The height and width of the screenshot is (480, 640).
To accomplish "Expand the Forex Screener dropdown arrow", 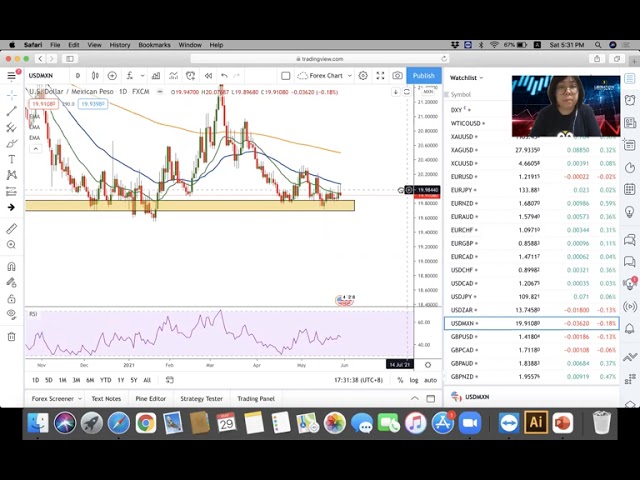I will click(80, 398).
